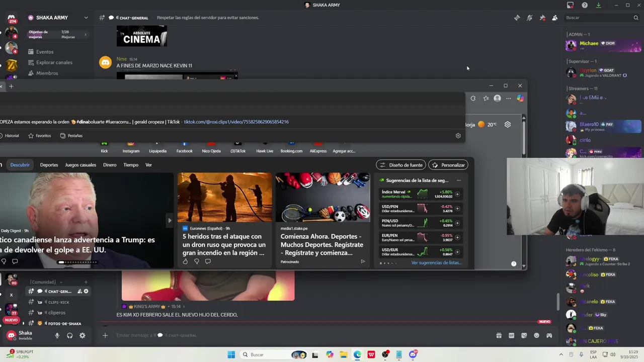Dislike the Euronews drone attack article
This screenshot has height=362, width=644.
coord(196,261)
